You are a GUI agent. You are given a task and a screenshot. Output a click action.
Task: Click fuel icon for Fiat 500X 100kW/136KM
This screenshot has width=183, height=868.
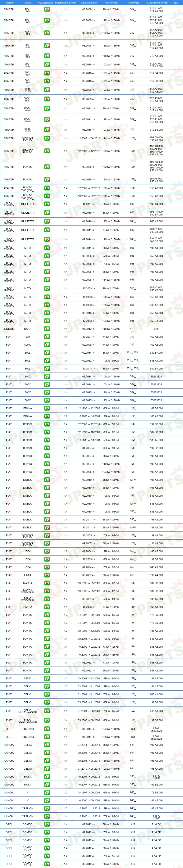[x=47, y=376]
